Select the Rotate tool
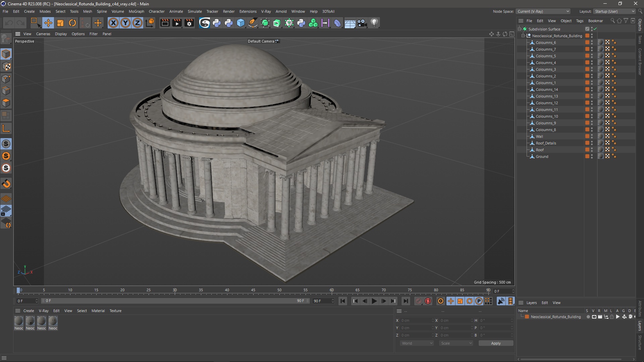The height and width of the screenshot is (362, 644). point(72,23)
